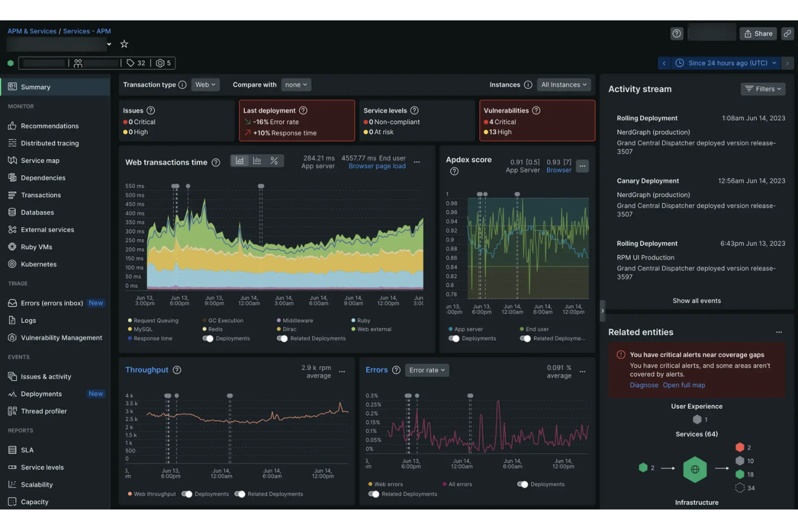This screenshot has height=532, width=798.
Task: Open the ellipsis menu on the Throughput chart
Action: [342, 371]
